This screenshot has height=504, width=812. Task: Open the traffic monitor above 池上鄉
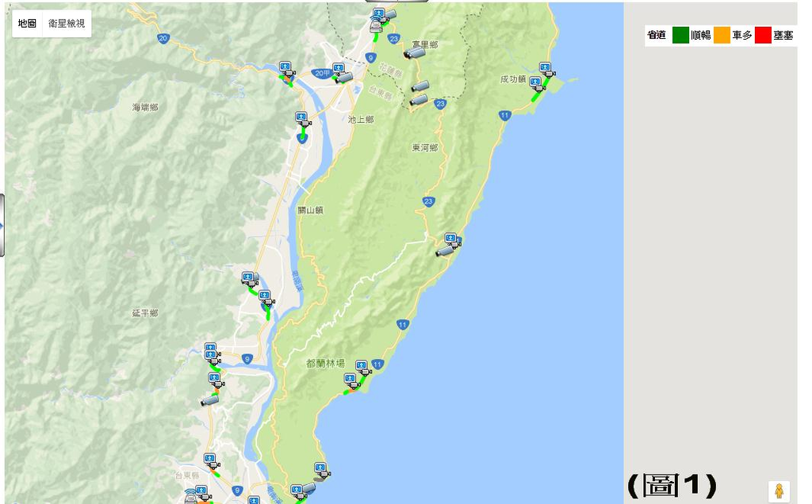[302, 118]
